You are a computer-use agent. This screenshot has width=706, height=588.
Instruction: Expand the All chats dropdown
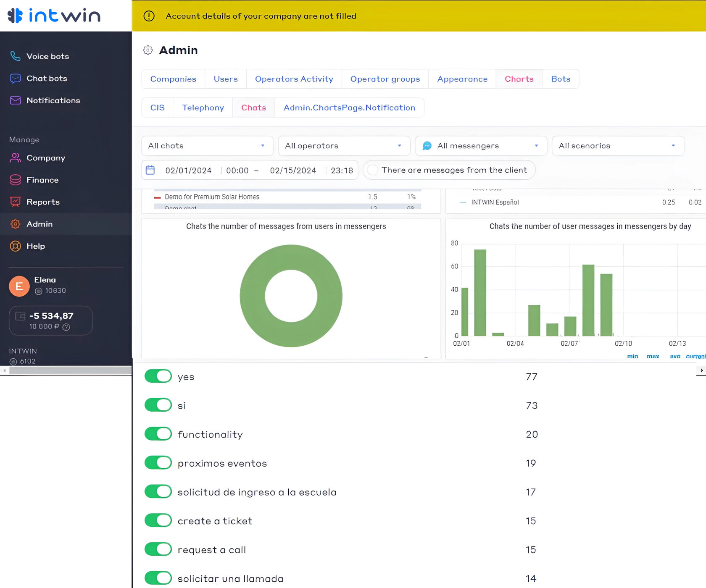(207, 146)
